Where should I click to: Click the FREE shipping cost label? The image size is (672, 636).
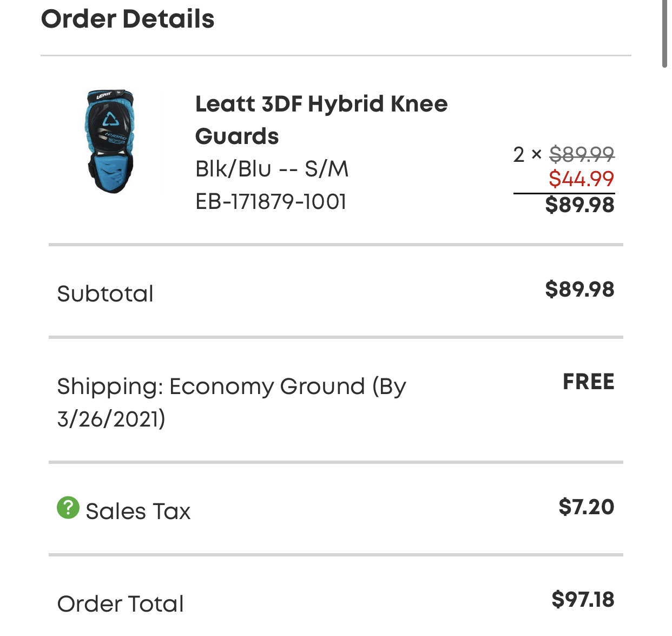pyautogui.click(x=589, y=382)
